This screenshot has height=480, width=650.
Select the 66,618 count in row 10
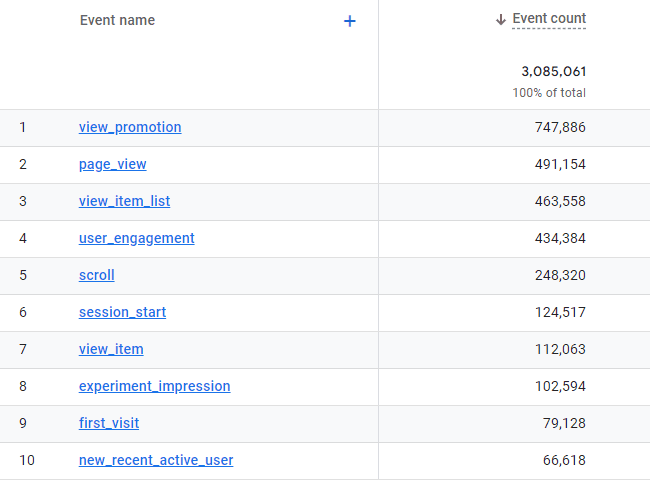(x=564, y=460)
